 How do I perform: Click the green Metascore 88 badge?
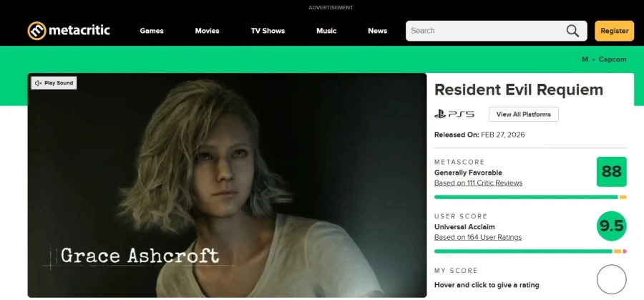pos(611,172)
